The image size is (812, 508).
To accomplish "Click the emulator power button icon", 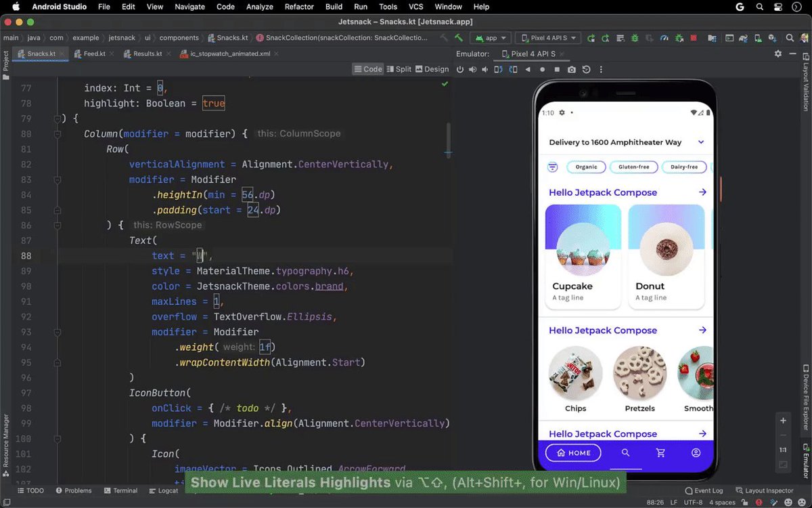I will (x=460, y=69).
